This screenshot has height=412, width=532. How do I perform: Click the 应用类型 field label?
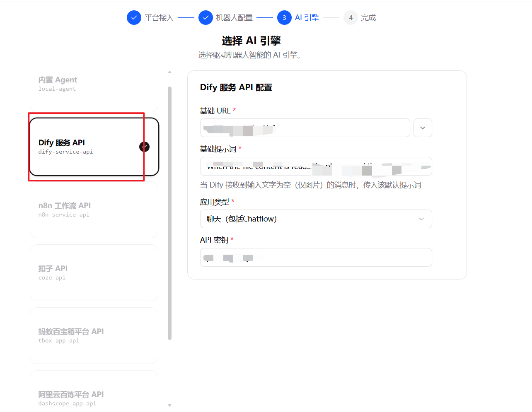pos(215,202)
